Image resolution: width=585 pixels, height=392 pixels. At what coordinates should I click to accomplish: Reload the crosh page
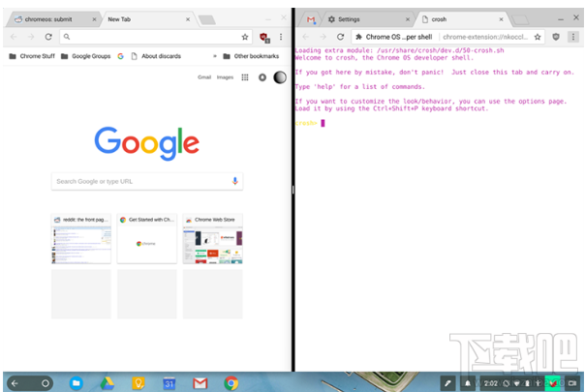point(340,37)
